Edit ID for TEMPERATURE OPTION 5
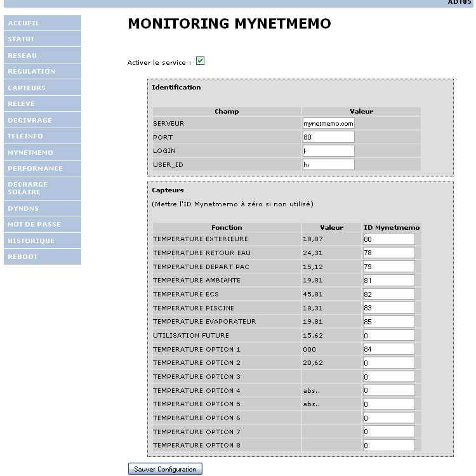Screen dimensions: 476x476 click(x=389, y=404)
